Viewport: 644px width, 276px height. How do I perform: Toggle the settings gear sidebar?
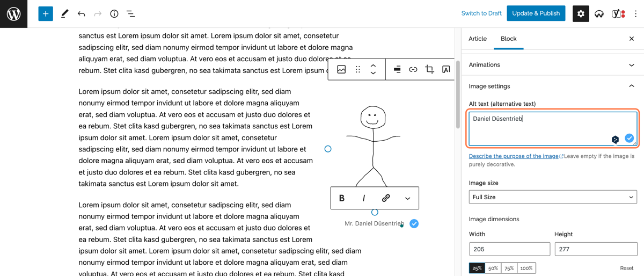coord(581,13)
